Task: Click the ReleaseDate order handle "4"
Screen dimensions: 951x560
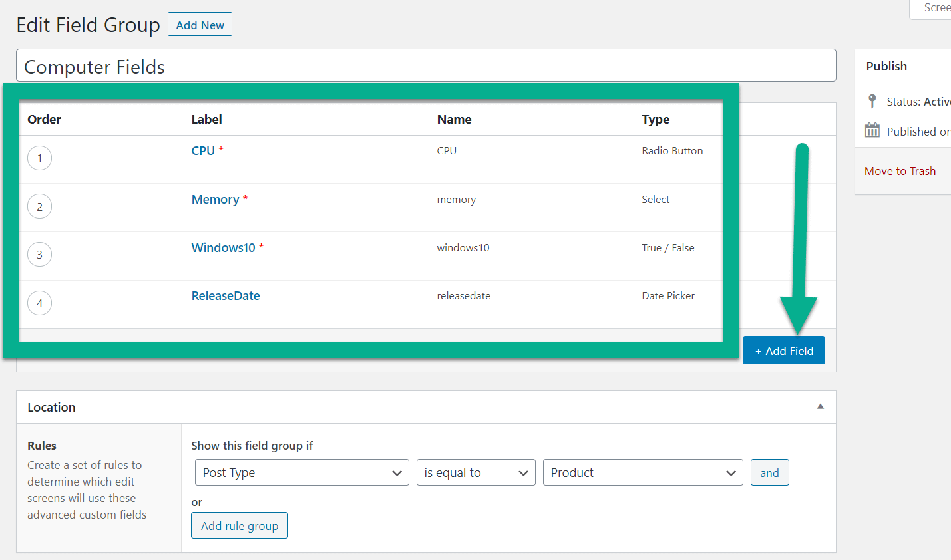Action: click(39, 303)
